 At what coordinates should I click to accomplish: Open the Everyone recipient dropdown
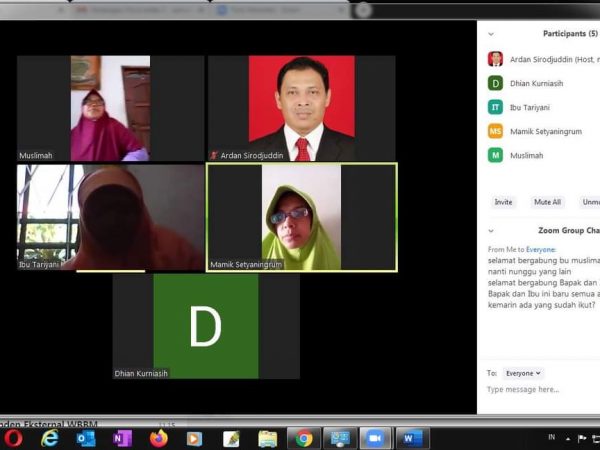coord(523,373)
